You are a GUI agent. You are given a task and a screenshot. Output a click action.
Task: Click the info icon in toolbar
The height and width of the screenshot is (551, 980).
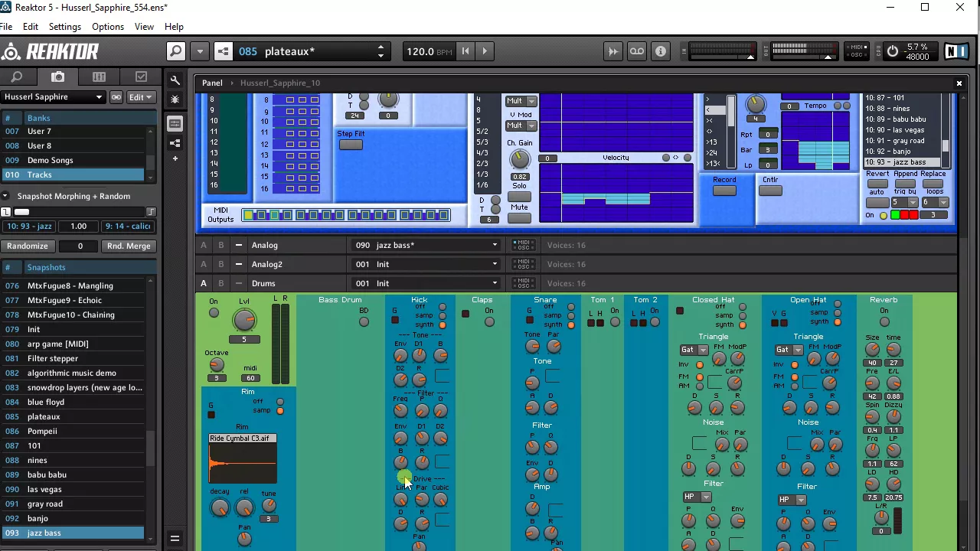tap(661, 51)
